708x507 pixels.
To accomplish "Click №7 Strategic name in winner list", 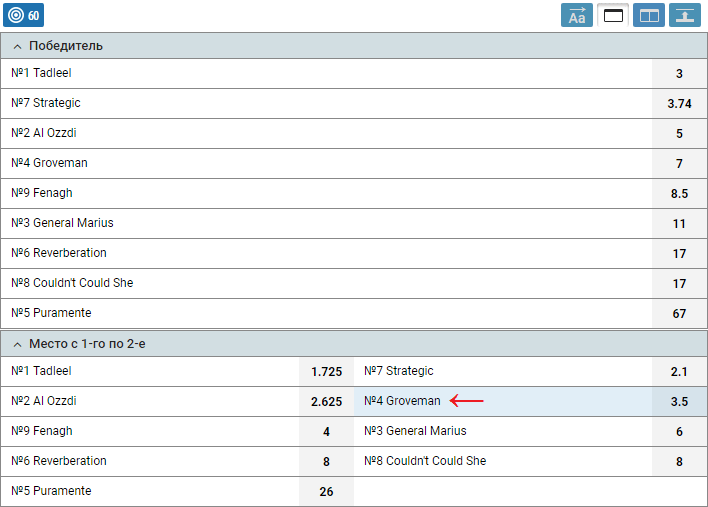I will coord(46,103).
